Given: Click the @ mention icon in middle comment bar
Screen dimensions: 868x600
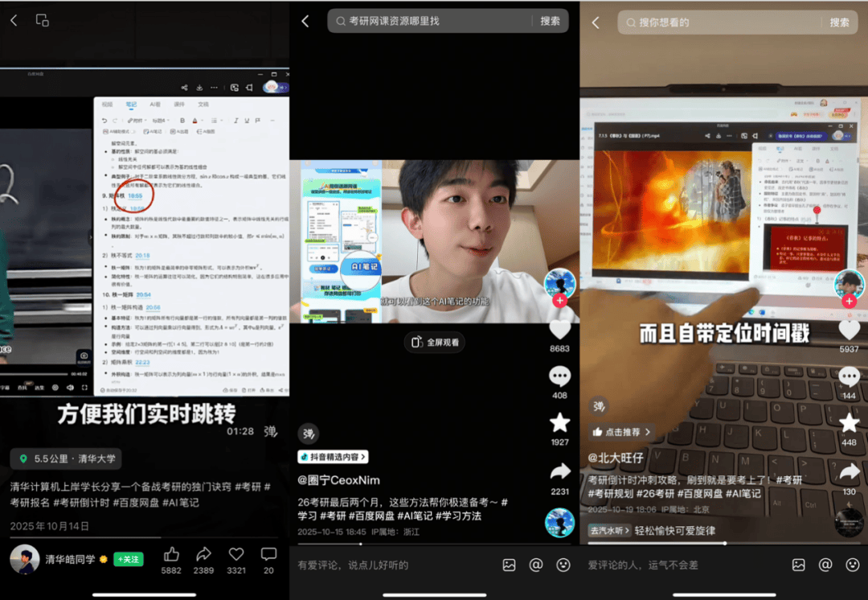Looking at the screenshot, I should (536, 565).
